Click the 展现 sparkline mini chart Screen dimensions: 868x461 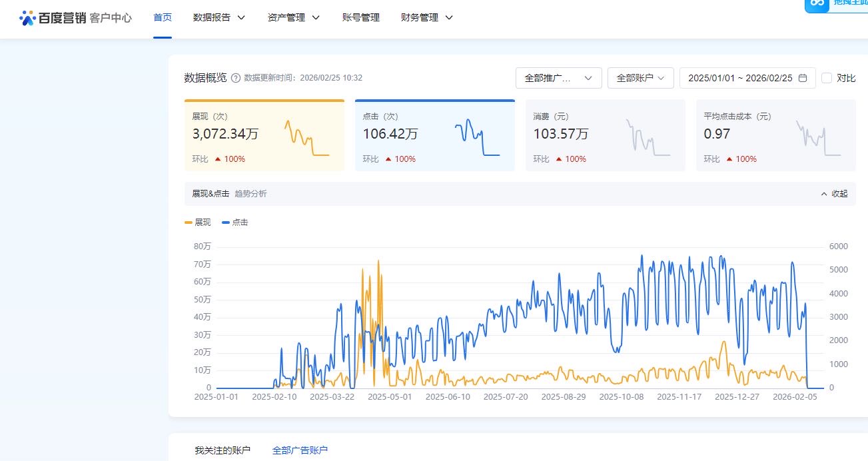(306, 138)
